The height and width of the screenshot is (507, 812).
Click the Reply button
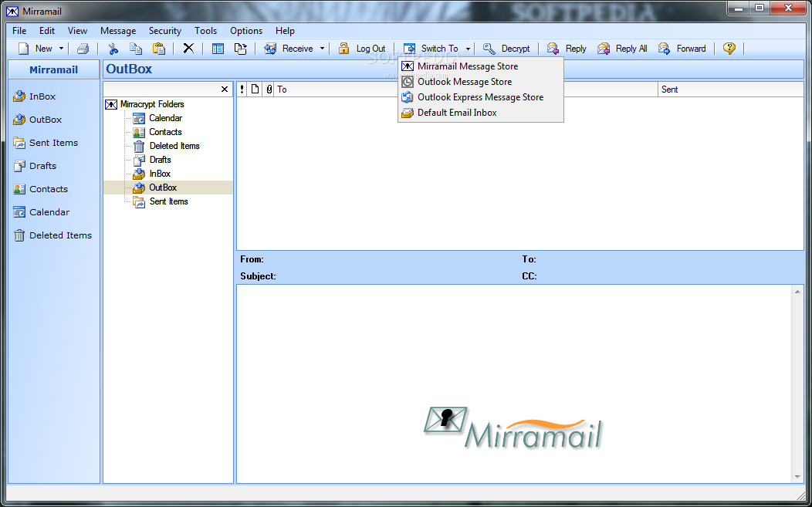(567, 49)
